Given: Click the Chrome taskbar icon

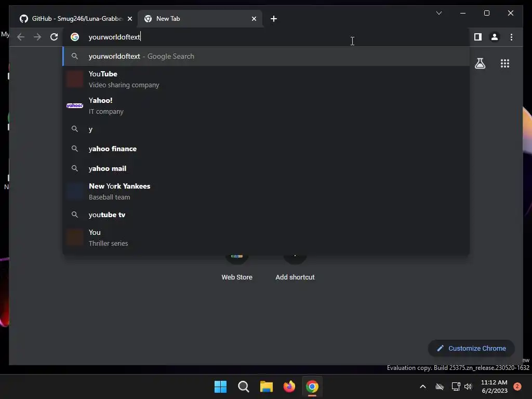Looking at the screenshot, I should (x=312, y=387).
